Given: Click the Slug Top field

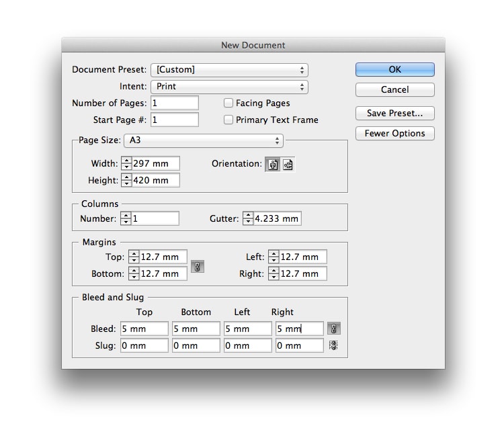Looking at the screenshot, I should (144, 345).
